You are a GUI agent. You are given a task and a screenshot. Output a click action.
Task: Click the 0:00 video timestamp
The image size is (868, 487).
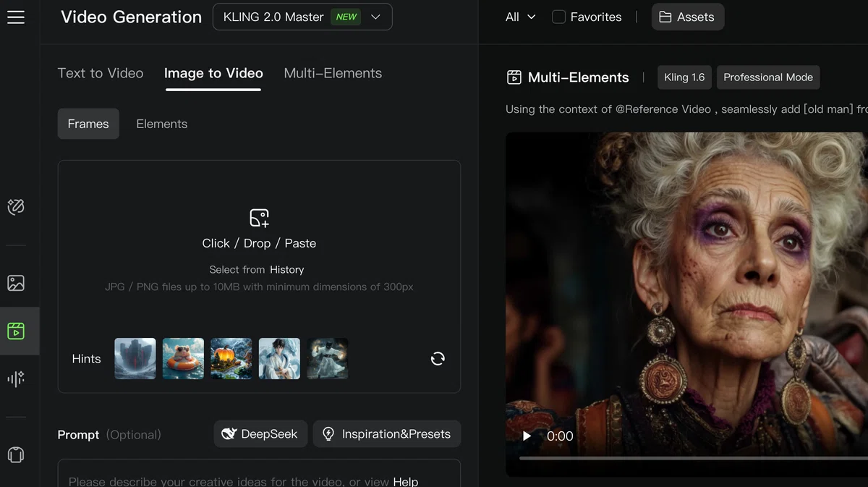pyautogui.click(x=560, y=436)
